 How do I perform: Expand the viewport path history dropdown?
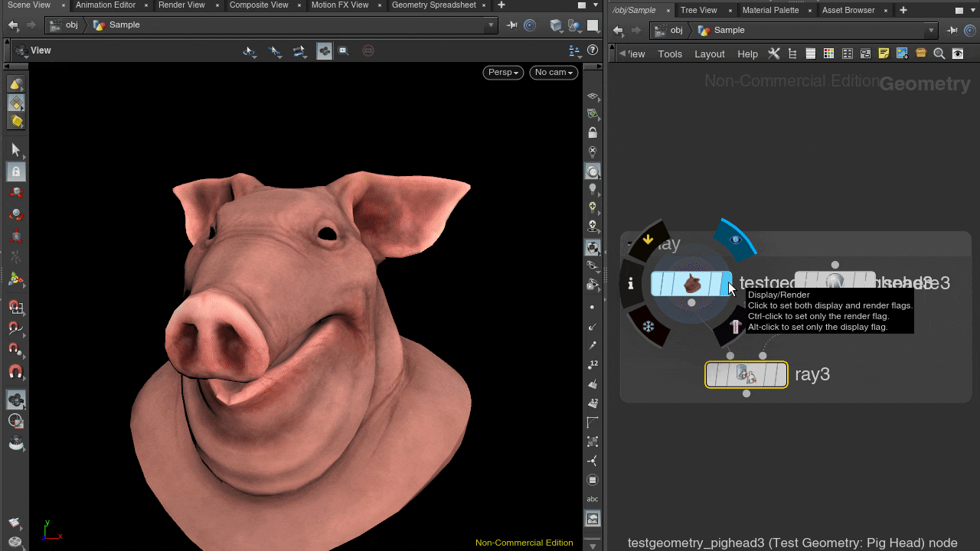pyautogui.click(x=491, y=25)
